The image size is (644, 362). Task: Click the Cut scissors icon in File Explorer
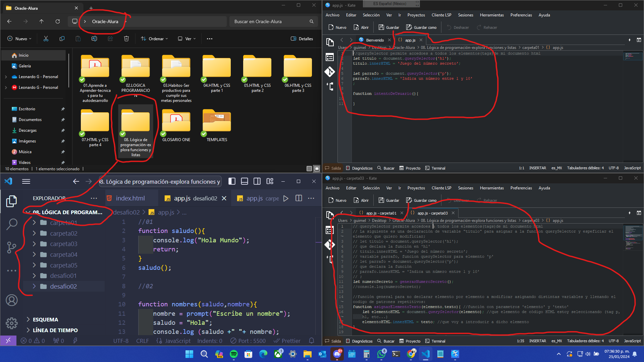tap(46, 39)
